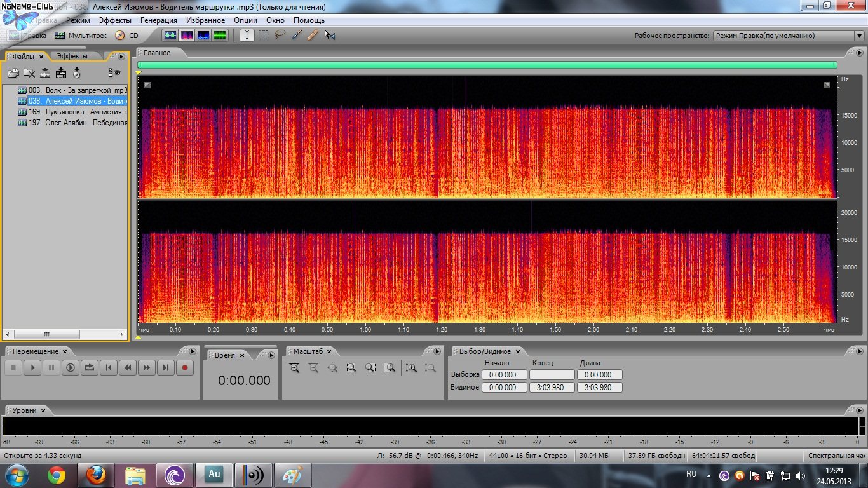868x488 pixels.
Task: Switch to CD view
Action: click(127, 36)
